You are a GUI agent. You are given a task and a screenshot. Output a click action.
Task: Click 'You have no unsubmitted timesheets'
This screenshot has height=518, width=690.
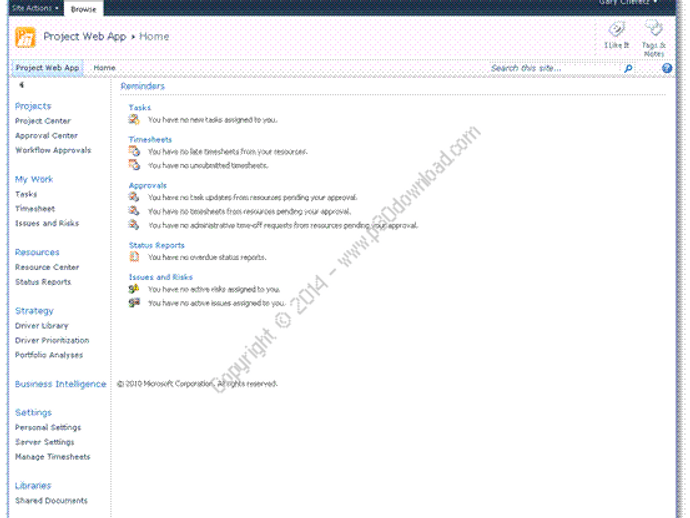click(208, 165)
